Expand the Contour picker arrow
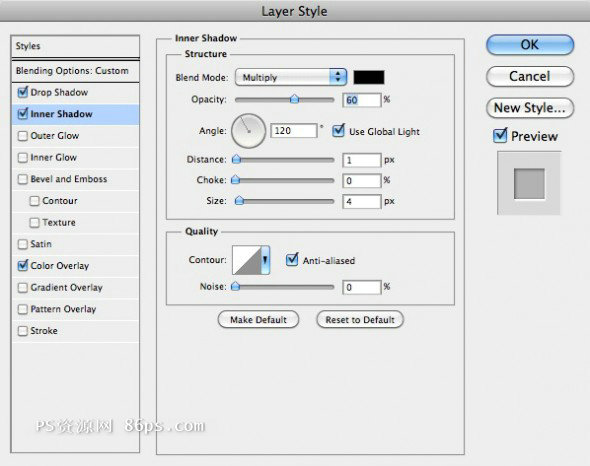The height and width of the screenshot is (466, 590). (265, 260)
